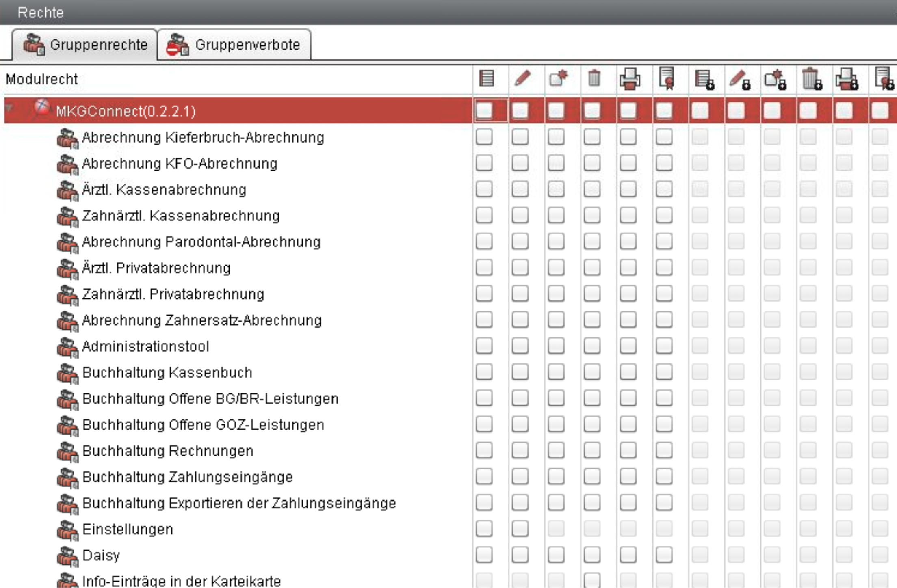Select Buchhaltung Offene BG/BR-Leistungen

pos(210,399)
